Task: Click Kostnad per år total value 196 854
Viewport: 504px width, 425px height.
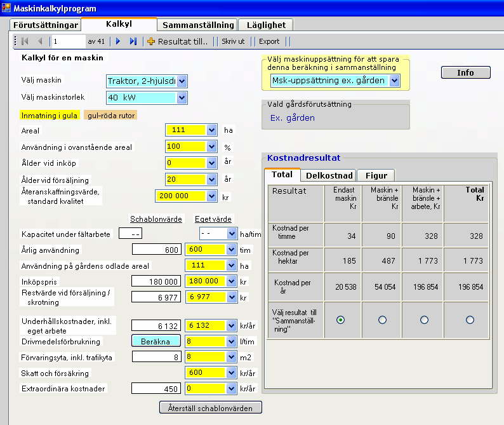Action: pyautogui.click(x=470, y=287)
